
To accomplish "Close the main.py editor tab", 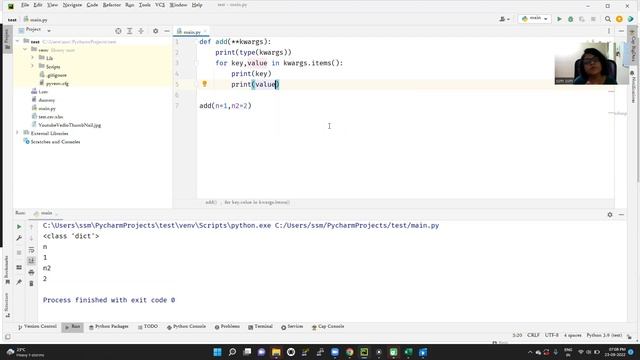I will (x=205, y=31).
